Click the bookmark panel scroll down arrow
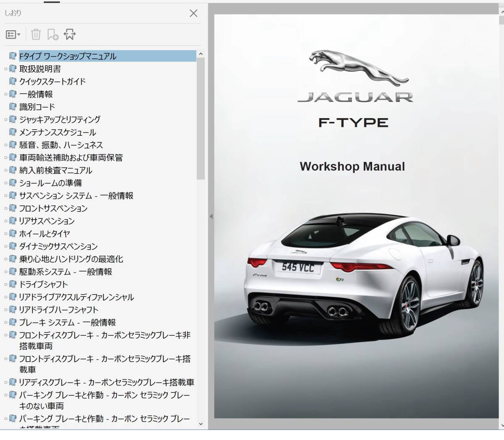The height and width of the screenshot is (440, 504). (x=200, y=424)
